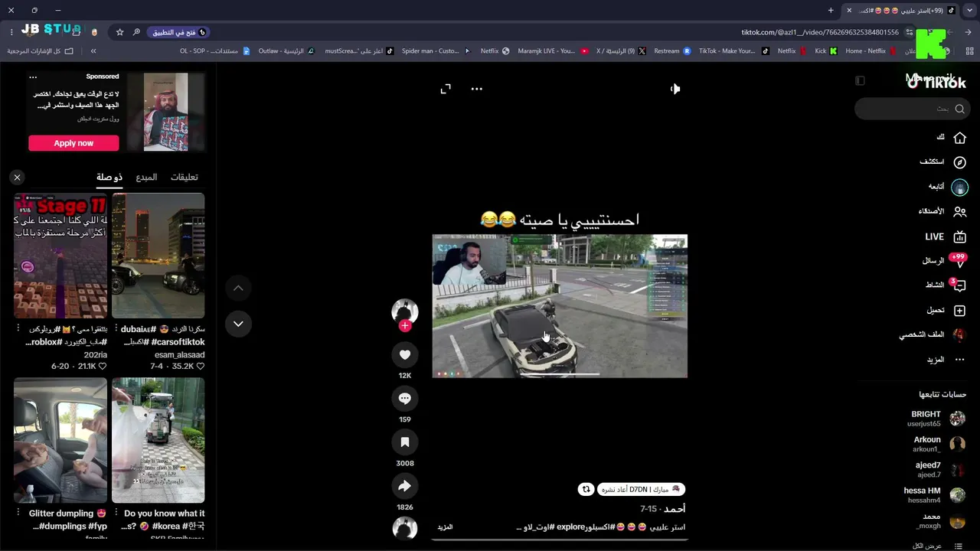Viewport: 980px width, 551px height.
Task: Switch to the المبدع creator tab
Action: (x=146, y=178)
